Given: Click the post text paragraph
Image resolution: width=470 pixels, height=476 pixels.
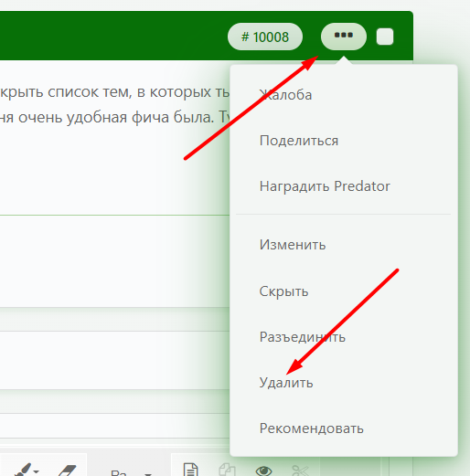Looking at the screenshot, I should coord(114,104).
